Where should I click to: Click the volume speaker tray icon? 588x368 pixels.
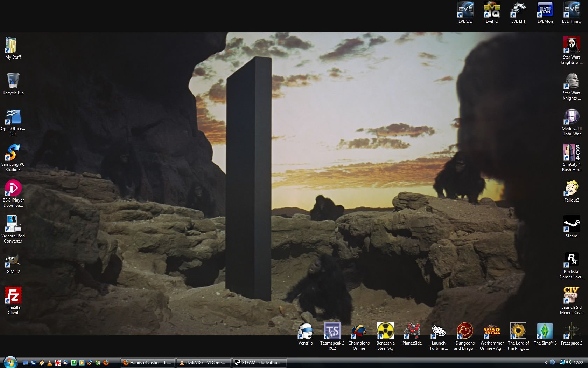coord(568,362)
